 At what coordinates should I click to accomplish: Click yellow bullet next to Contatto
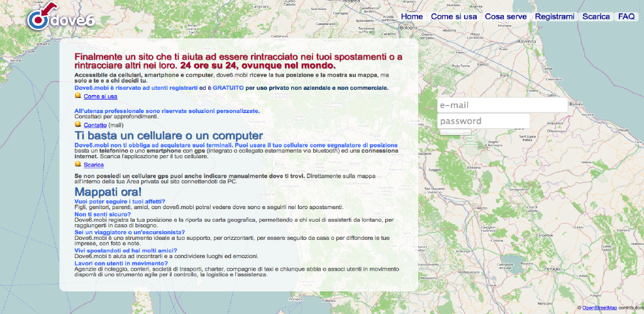[77, 124]
